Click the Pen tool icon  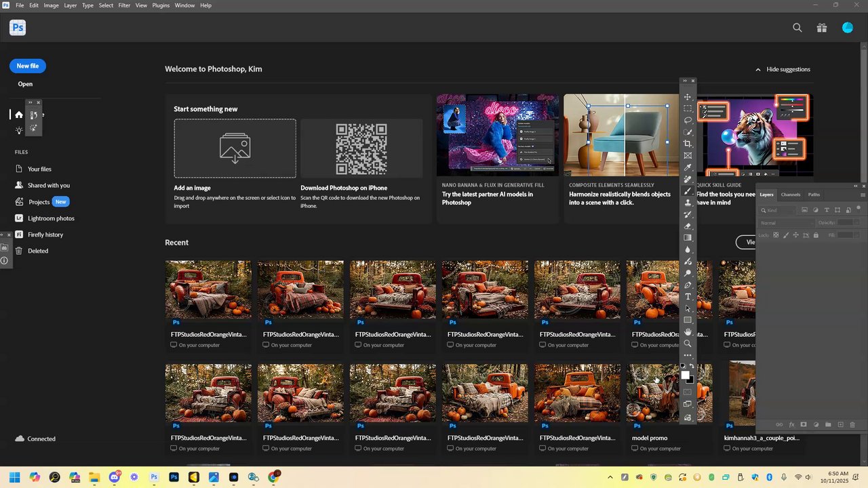coord(688,285)
